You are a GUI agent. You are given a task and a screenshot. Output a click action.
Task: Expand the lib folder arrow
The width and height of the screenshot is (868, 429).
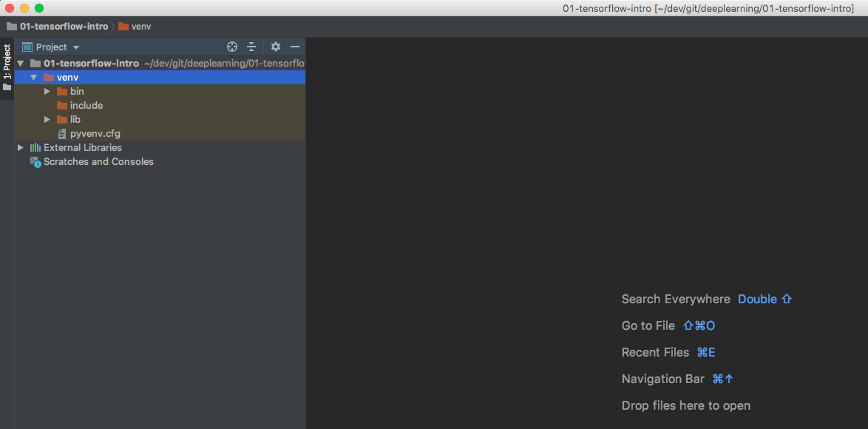(x=47, y=120)
